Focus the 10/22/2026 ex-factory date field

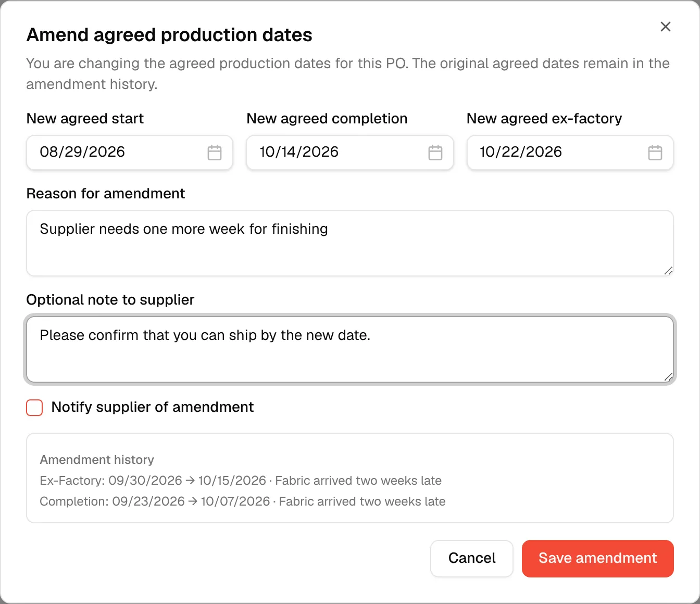570,153
